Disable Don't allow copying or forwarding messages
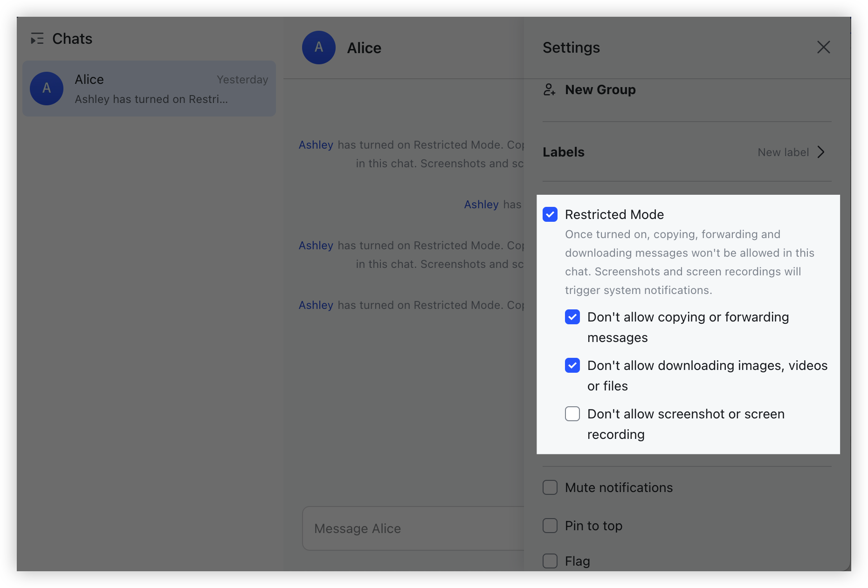This screenshot has width=868, height=588. click(572, 317)
